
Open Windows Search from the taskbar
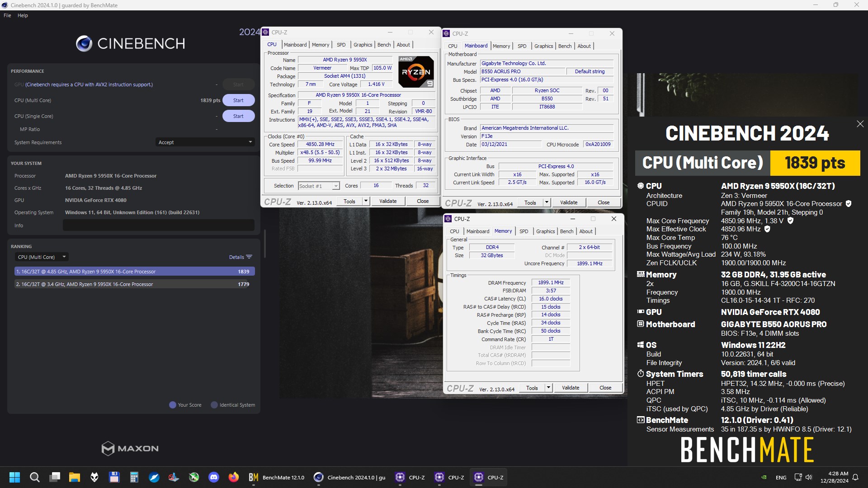point(34,477)
